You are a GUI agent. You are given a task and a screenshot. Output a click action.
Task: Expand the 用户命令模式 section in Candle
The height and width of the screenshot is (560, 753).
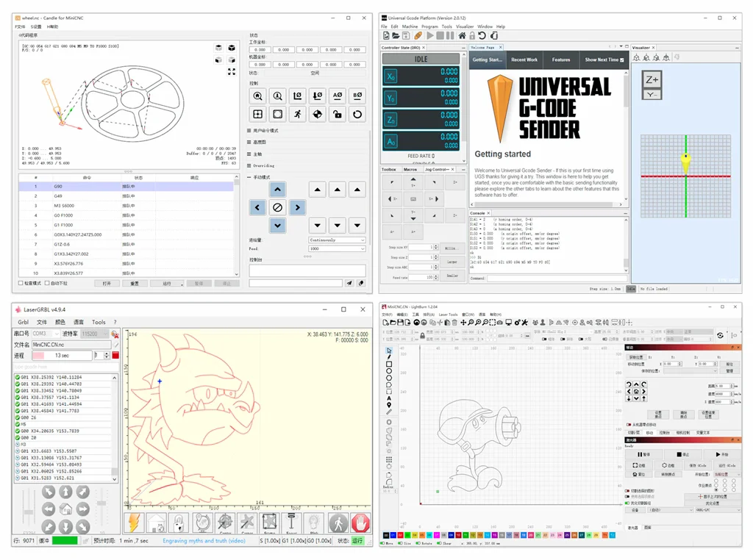click(263, 131)
